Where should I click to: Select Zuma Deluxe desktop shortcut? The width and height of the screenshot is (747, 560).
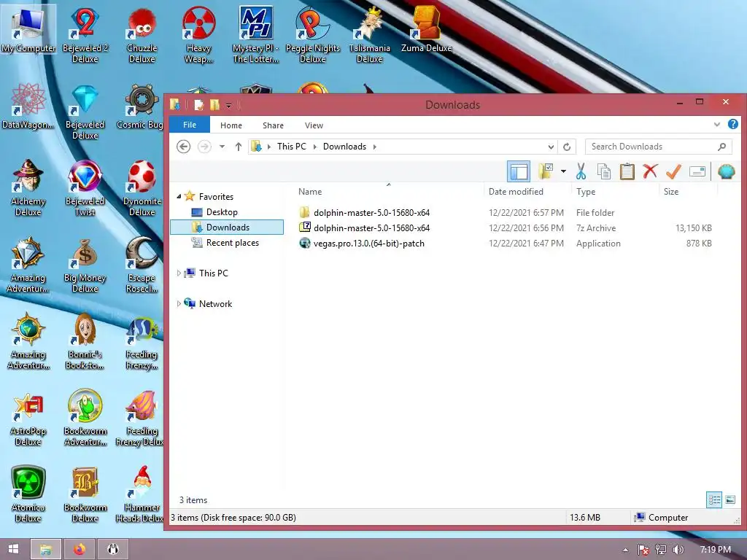[426, 31]
